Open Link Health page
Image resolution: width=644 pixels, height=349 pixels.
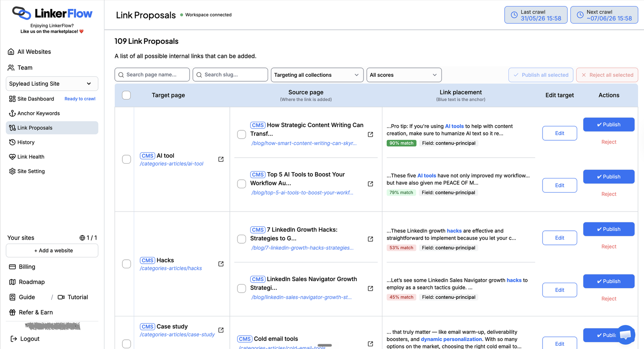point(31,157)
